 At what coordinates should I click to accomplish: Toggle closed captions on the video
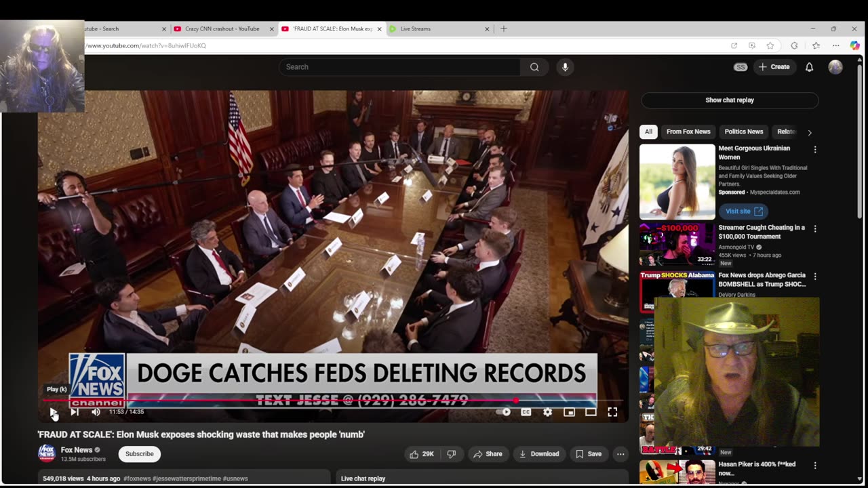pos(526,411)
